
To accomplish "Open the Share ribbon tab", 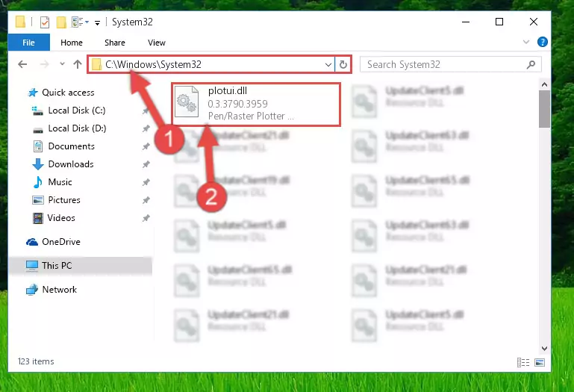I will tap(115, 43).
